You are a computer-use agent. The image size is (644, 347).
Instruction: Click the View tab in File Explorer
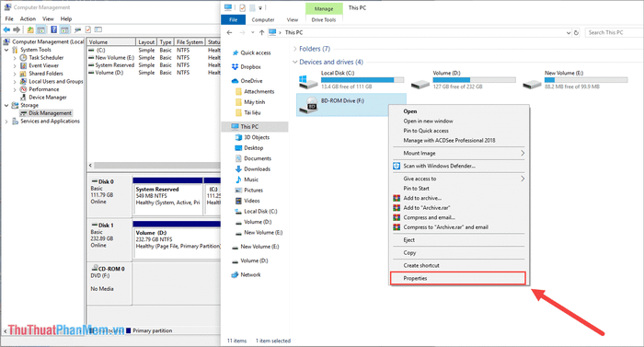pyautogui.click(x=293, y=19)
